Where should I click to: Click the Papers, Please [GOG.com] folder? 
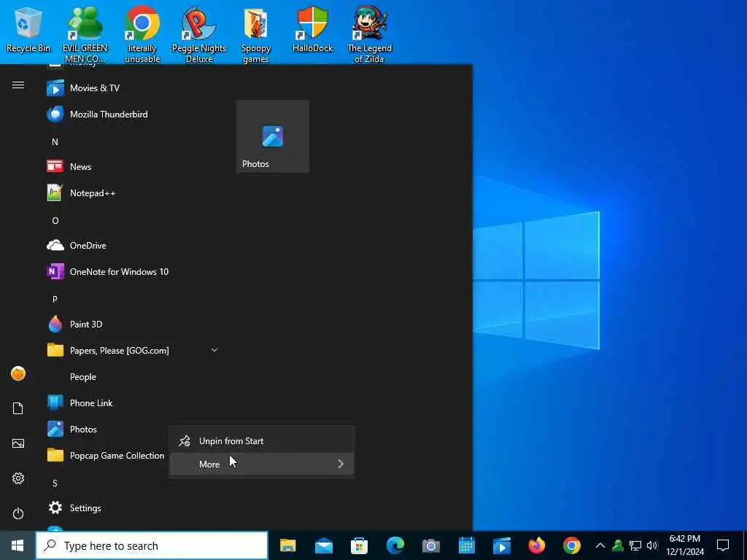coord(133,351)
